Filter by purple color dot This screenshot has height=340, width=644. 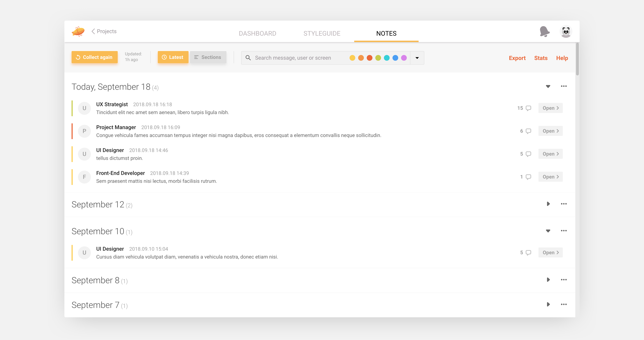pyautogui.click(x=404, y=58)
